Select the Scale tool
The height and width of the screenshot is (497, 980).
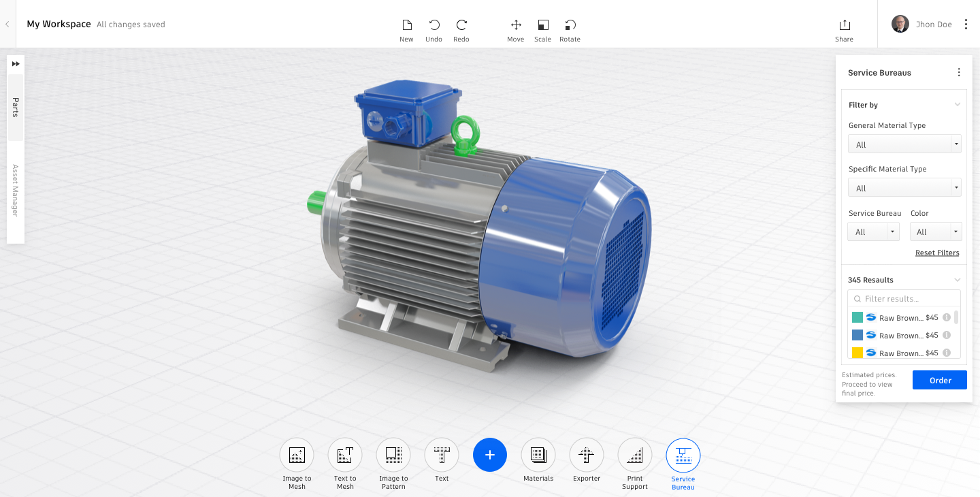542,30
